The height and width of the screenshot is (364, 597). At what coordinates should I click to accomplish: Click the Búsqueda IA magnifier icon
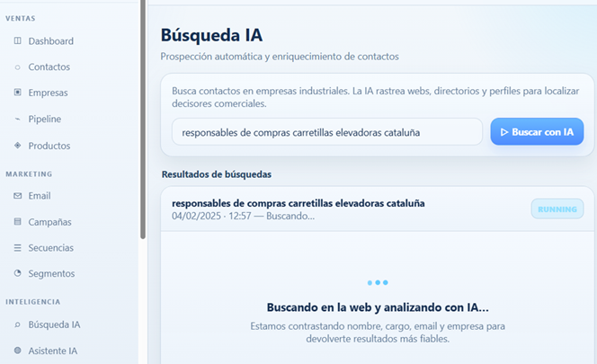(18, 324)
